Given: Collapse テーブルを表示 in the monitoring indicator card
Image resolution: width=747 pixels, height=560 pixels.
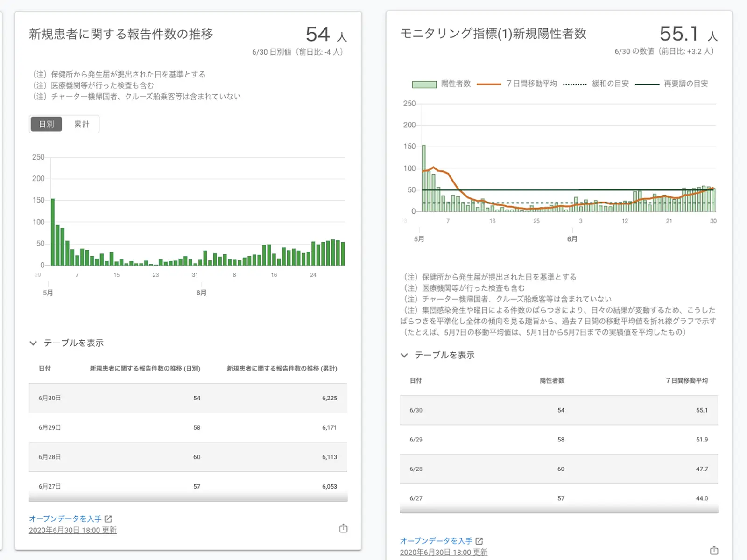Looking at the screenshot, I should [437, 355].
